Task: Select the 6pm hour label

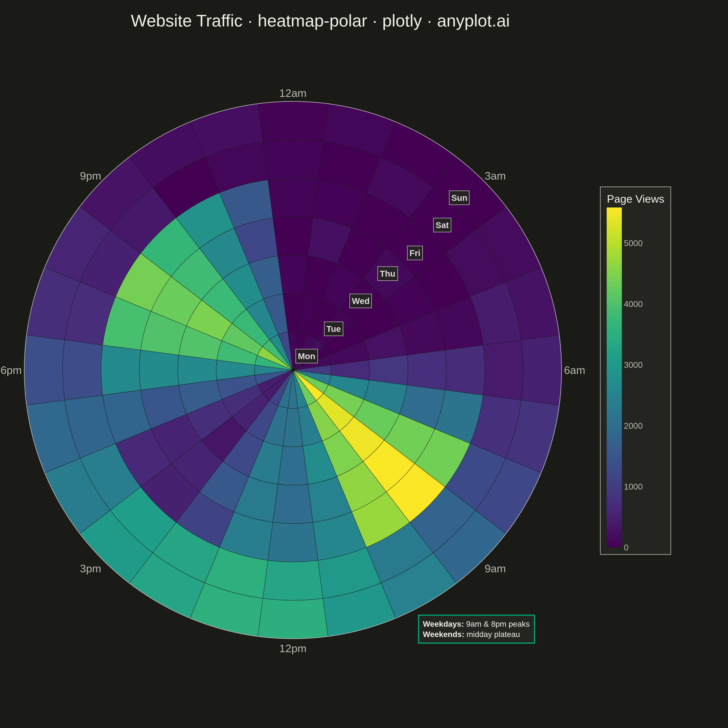Action: pos(11,370)
